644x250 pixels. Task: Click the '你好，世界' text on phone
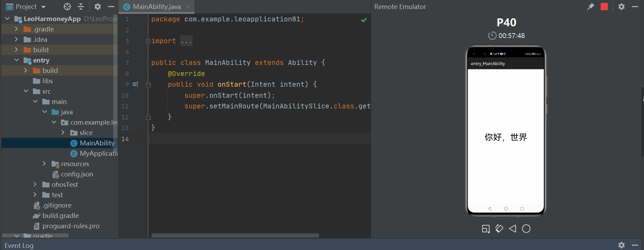[x=506, y=137]
